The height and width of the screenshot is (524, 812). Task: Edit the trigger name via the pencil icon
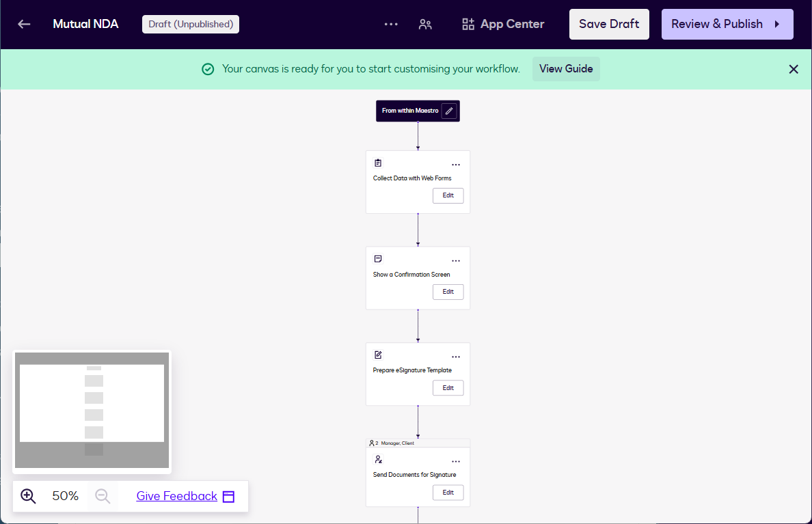[449, 111]
